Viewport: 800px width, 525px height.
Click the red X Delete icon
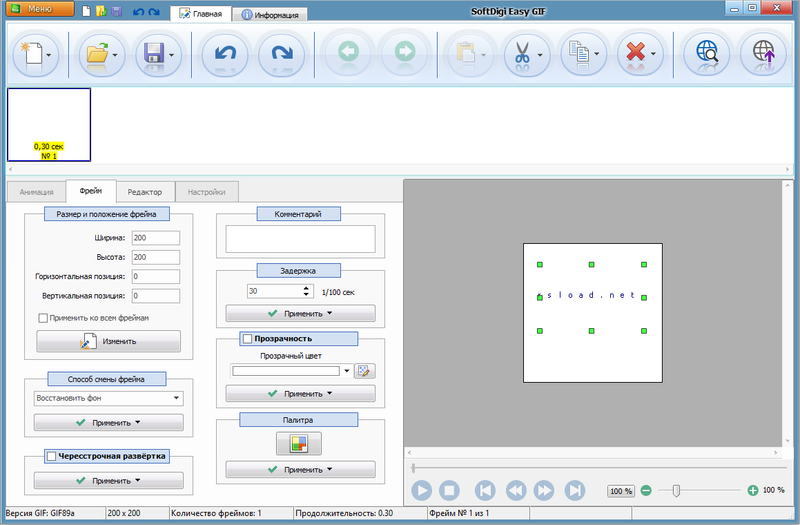click(635, 53)
